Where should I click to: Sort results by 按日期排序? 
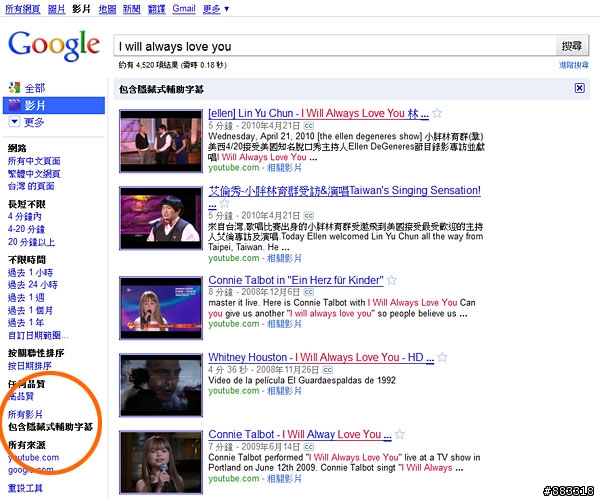click(29, 366)
